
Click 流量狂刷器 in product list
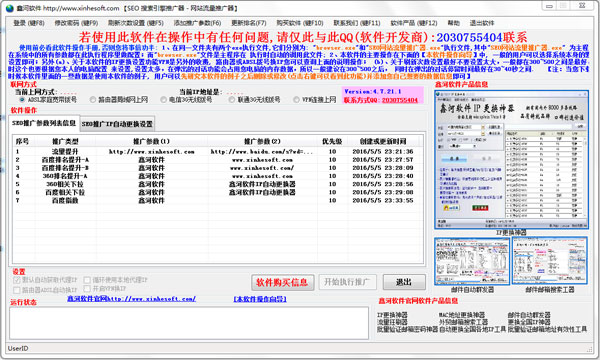[393, 322]
